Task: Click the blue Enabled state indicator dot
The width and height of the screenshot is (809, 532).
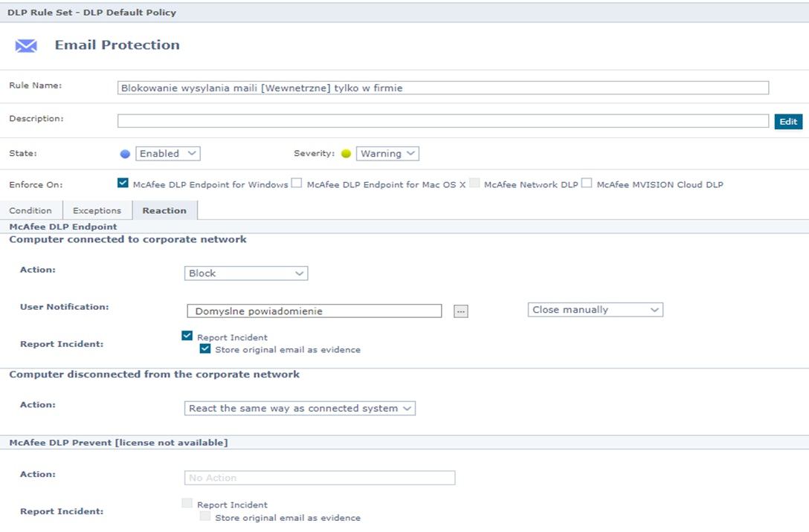Action: click(x=125, y=154)
